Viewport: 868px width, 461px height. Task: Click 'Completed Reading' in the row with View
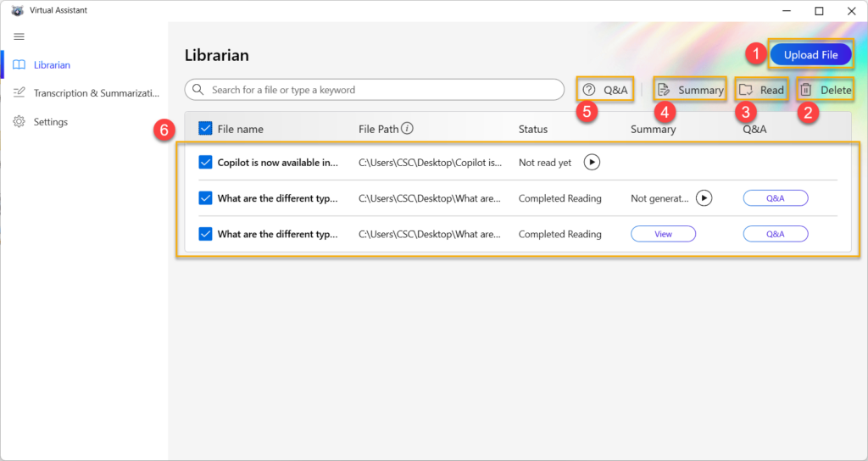point(559,234)
